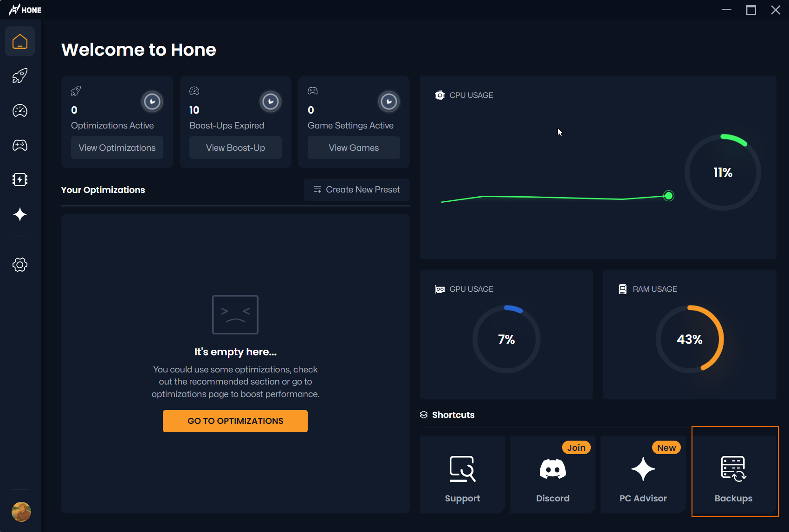Click the 'RAM USAGE' label
This screenshot has height=532, width=789.
coord(655,289)
